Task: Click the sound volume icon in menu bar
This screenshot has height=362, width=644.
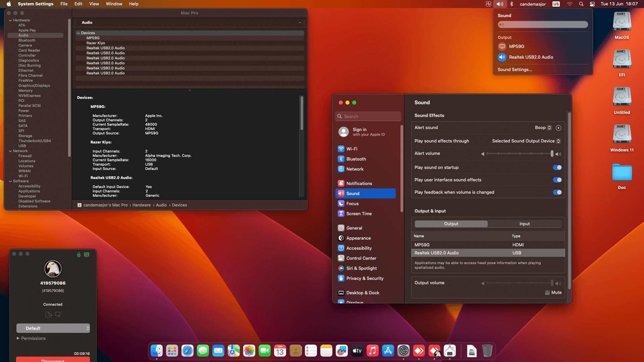Action: 500,4
